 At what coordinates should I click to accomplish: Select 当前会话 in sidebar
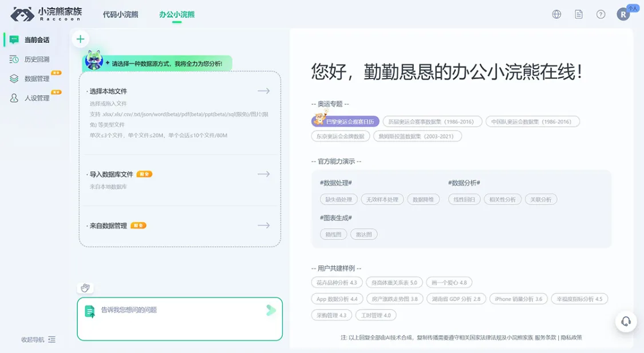[37, 40]
